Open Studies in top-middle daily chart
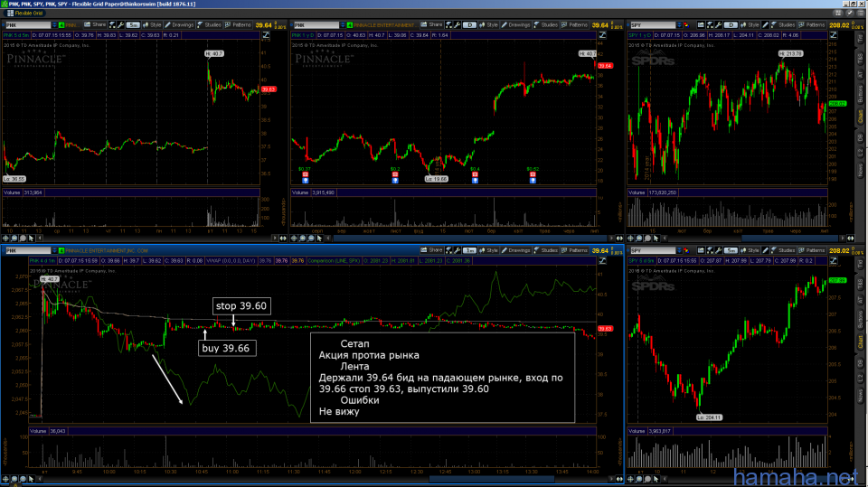This screenshot has width=868, height=487. click(546, 25)
